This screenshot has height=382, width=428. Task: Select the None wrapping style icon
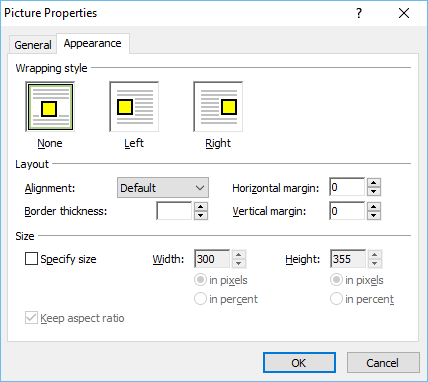(50, 107)
